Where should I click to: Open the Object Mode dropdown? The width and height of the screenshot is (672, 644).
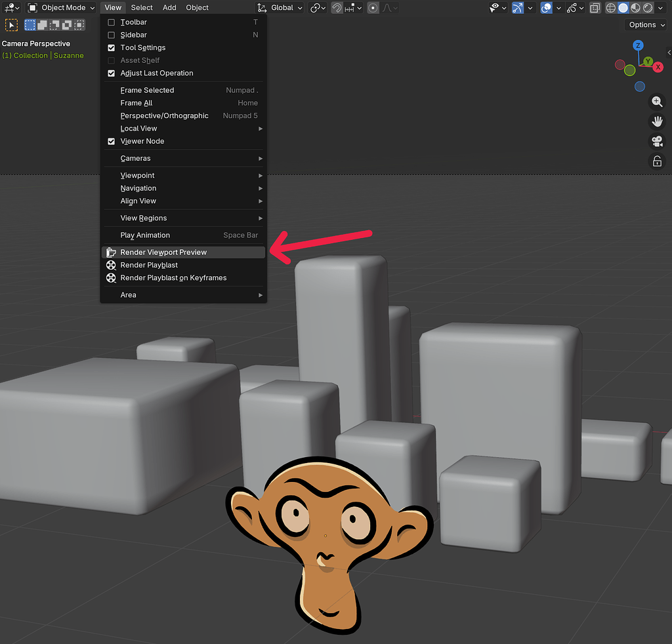[x=61, y=8]
